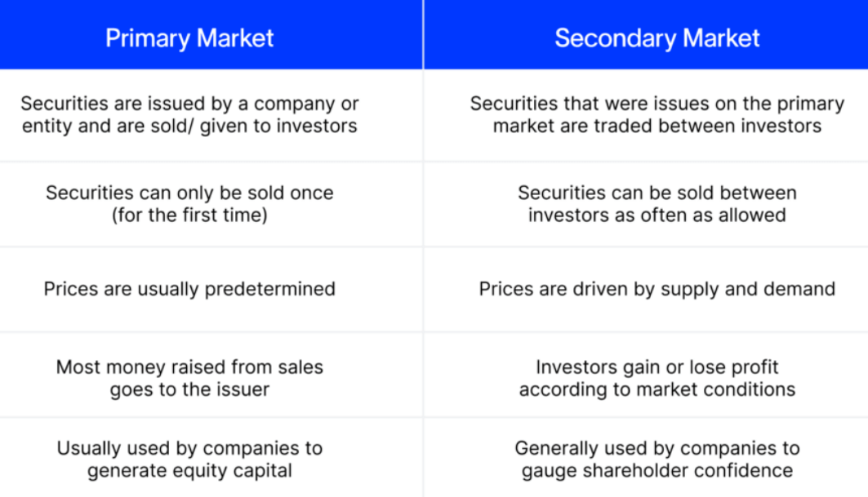Select 'Generally used by companies' cell
868x497 pixels.
coord(646,458)
